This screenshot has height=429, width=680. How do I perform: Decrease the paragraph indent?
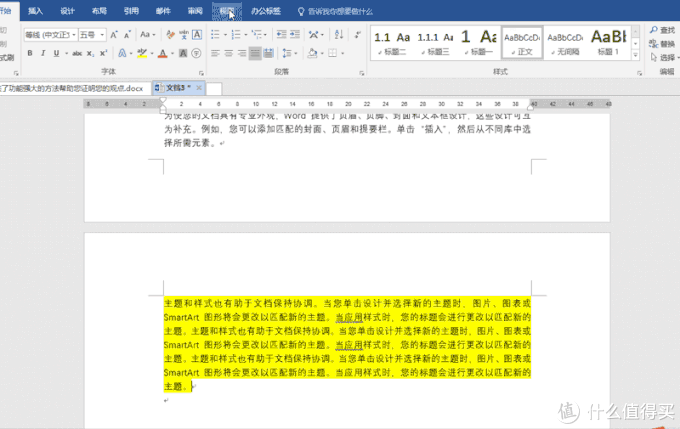click(x=281, y=34)
